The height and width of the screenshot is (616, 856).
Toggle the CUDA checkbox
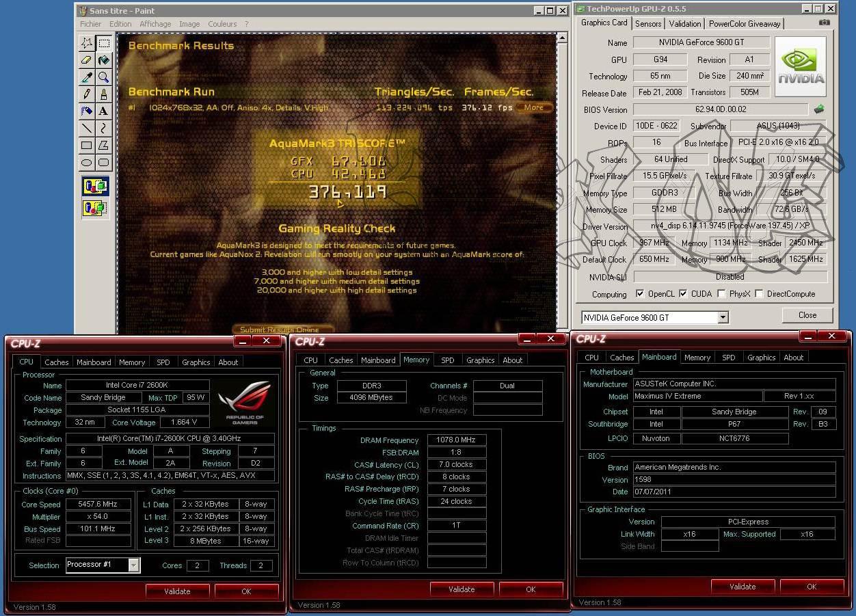point(684,294)
